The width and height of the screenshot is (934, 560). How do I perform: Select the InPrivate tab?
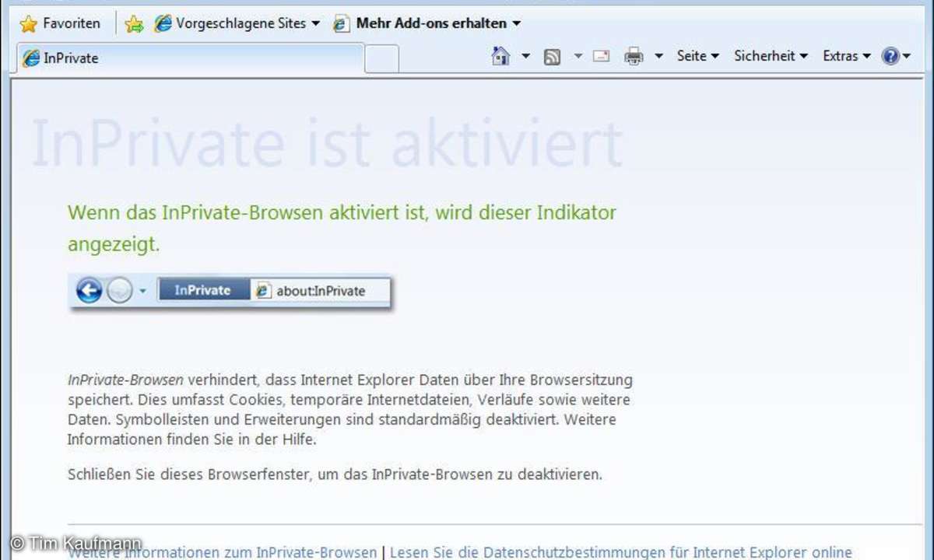point(189,58)
